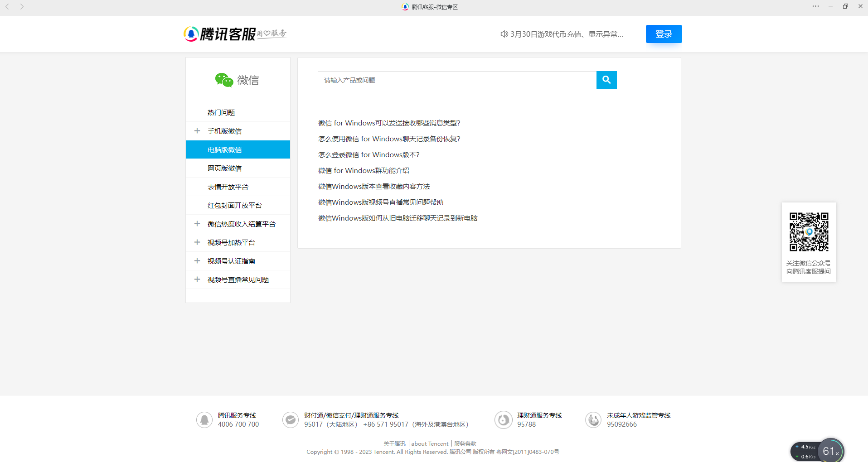Screen dimensions: 868x462
Task: Click the 腾讯服务专线 4006 700 700 text
Action: (238, 420)
